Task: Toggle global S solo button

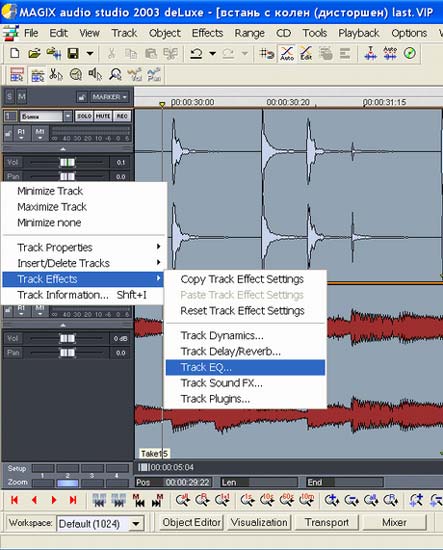Action: (10, 96)
